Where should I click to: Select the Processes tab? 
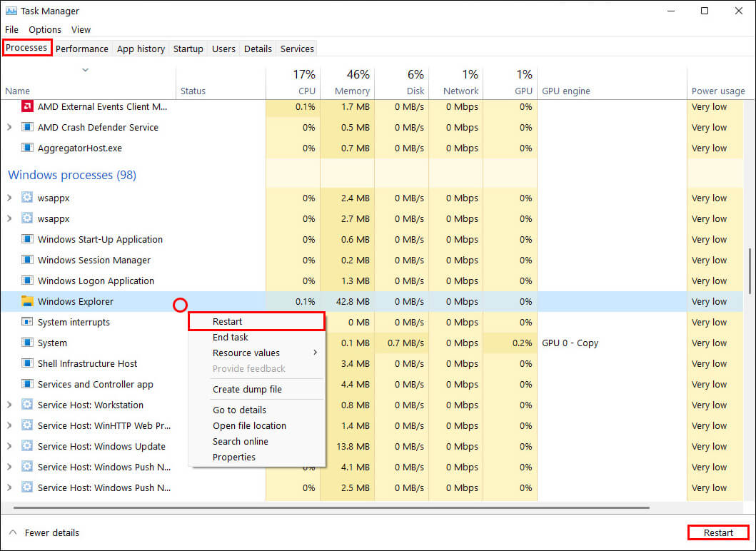[26, 48]
